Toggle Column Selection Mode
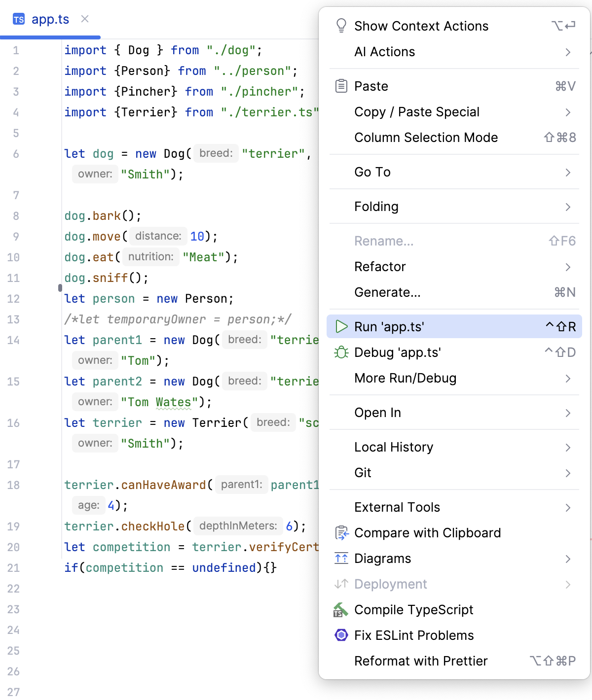Screen dimensions: 592x700 426,138
